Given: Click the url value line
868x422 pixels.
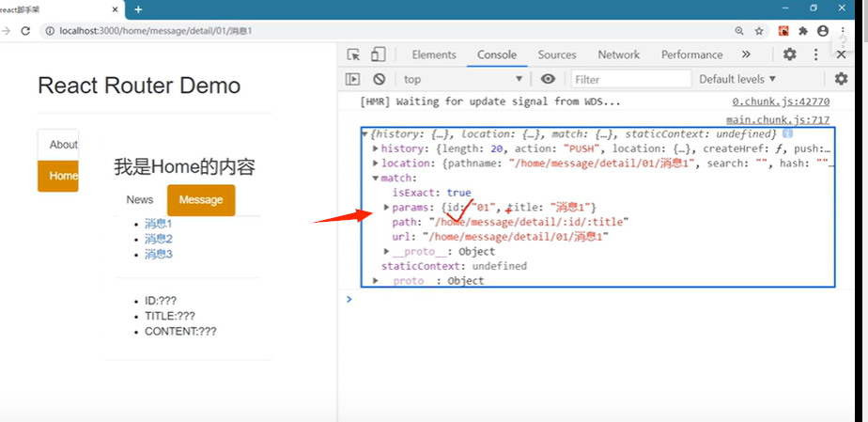Looking at the screenshot, I should 501,237.
